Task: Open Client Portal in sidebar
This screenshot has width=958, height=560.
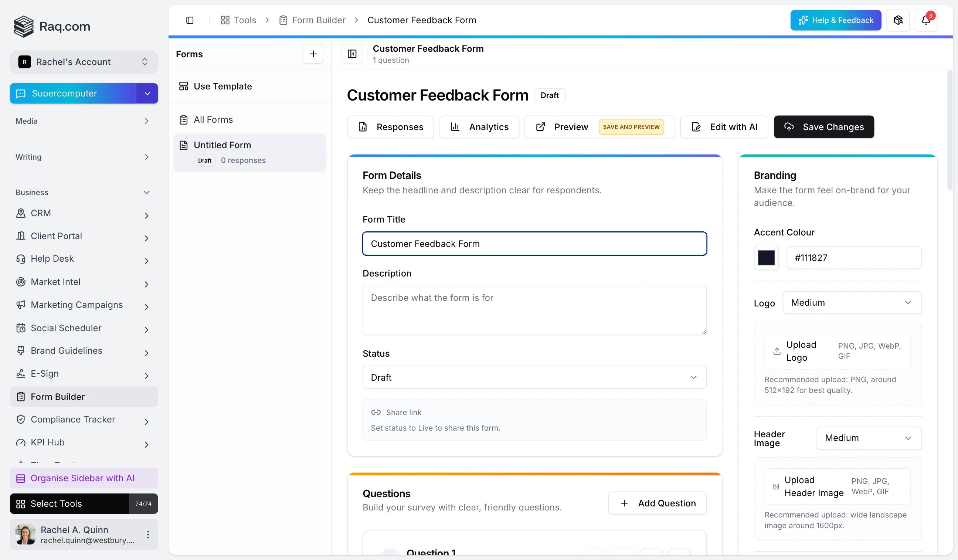Action: tap(84, 236)
